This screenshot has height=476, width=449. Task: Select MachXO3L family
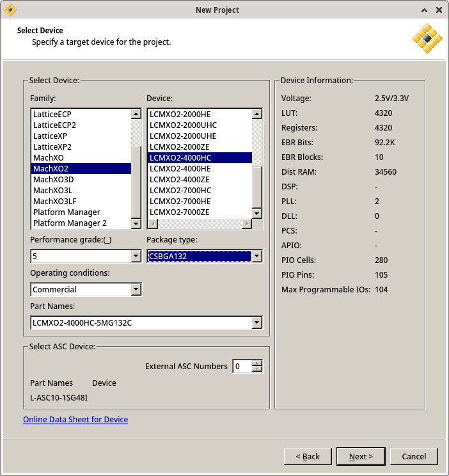tap(81, 191)
